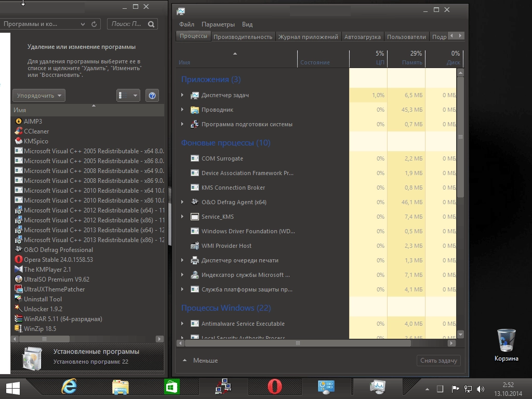The width and height of the screenshot is (532, 399).
Task: Click the WinZip 18.5 icon
Action: (x=19, y=328)
